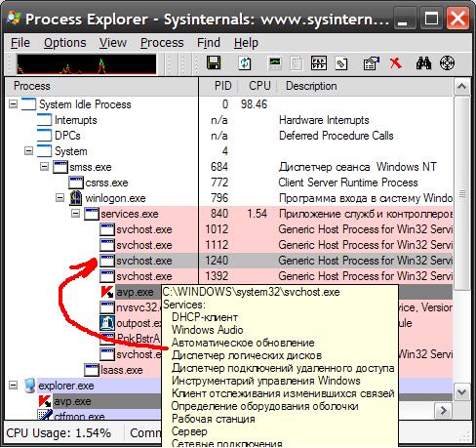The width and height of the screenshot is (476, 448).
Task: Click the Kaspersky icon of avp.exe under explorer
Action: coord(45,401)
